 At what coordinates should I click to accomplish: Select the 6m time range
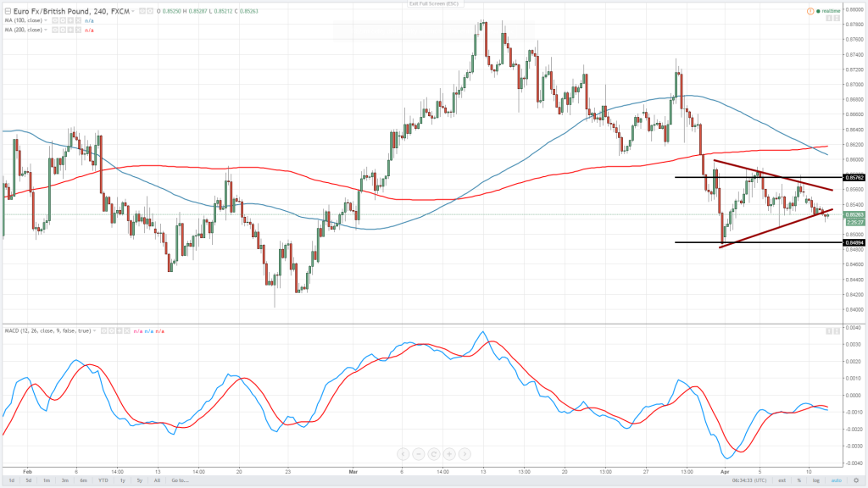(x=84, y=480)
